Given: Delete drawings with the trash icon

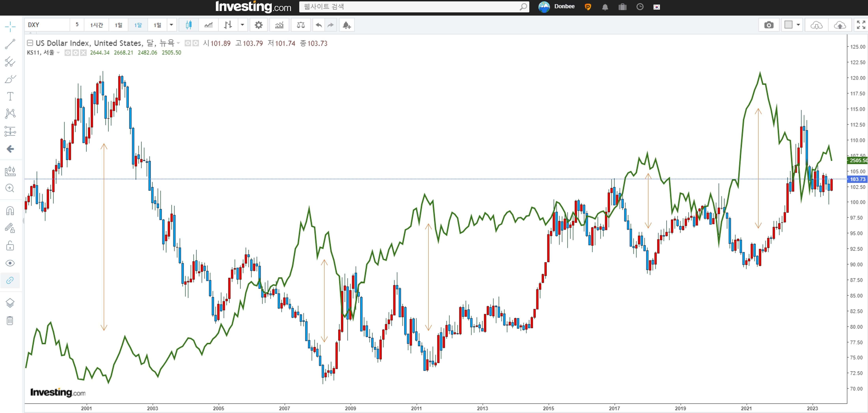Looking at the screenshot, I should click(10, 321).
